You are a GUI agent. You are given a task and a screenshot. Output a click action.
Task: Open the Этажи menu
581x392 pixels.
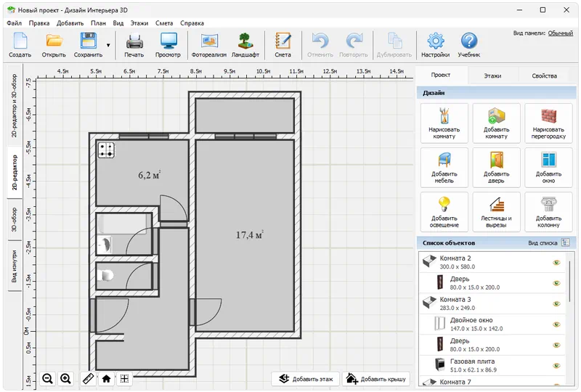coord(139,23)
